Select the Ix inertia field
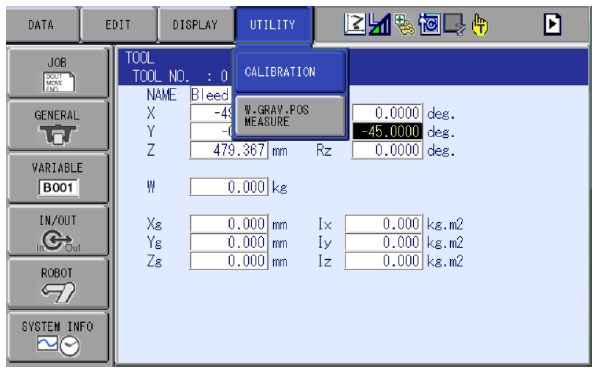 384,223
